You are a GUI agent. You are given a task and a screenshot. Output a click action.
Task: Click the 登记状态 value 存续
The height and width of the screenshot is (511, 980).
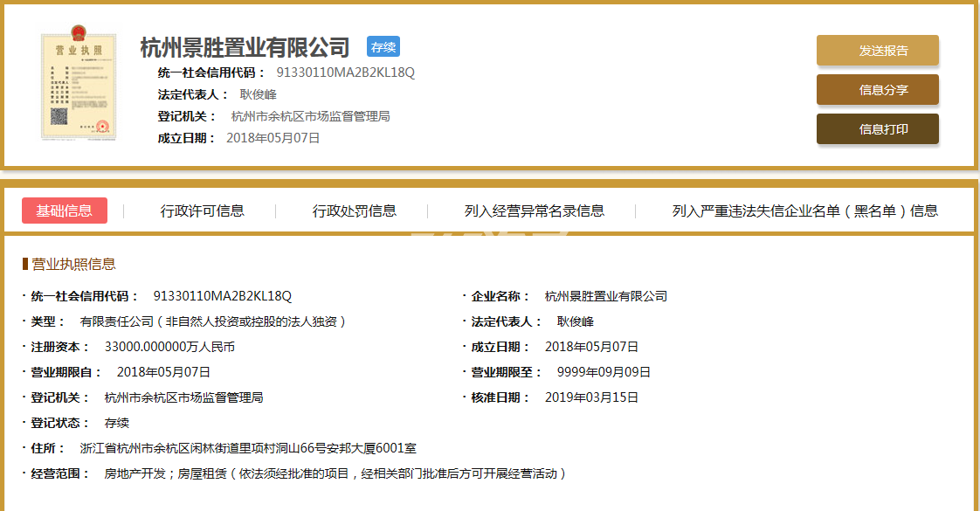point(117,423)
